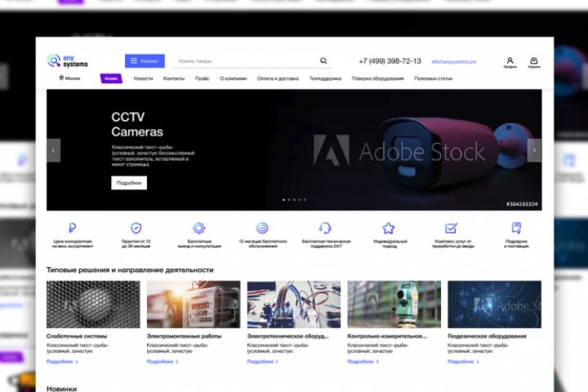Click previous slide arrow on banner

53,150
